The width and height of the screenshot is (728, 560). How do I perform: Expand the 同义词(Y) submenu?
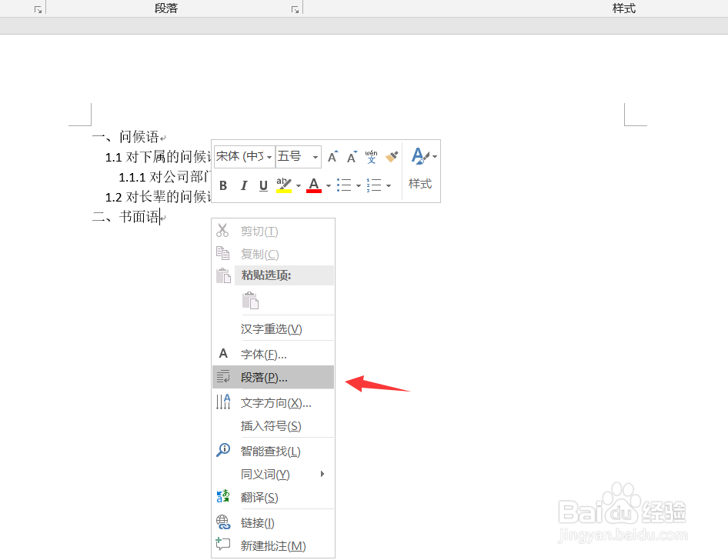pyautogui.click(x=265, y=474)
